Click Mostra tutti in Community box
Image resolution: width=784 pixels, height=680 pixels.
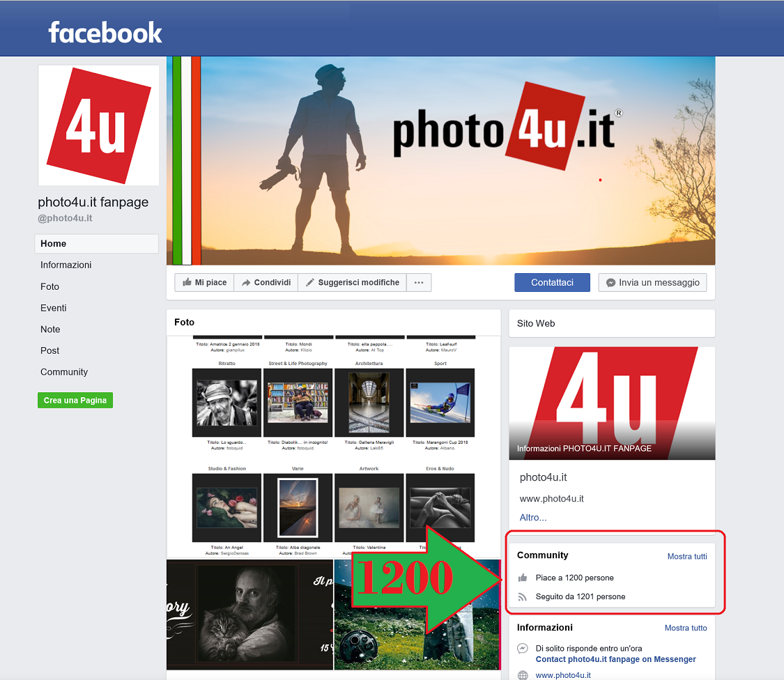pyautogui.click(x=687, y=557)
